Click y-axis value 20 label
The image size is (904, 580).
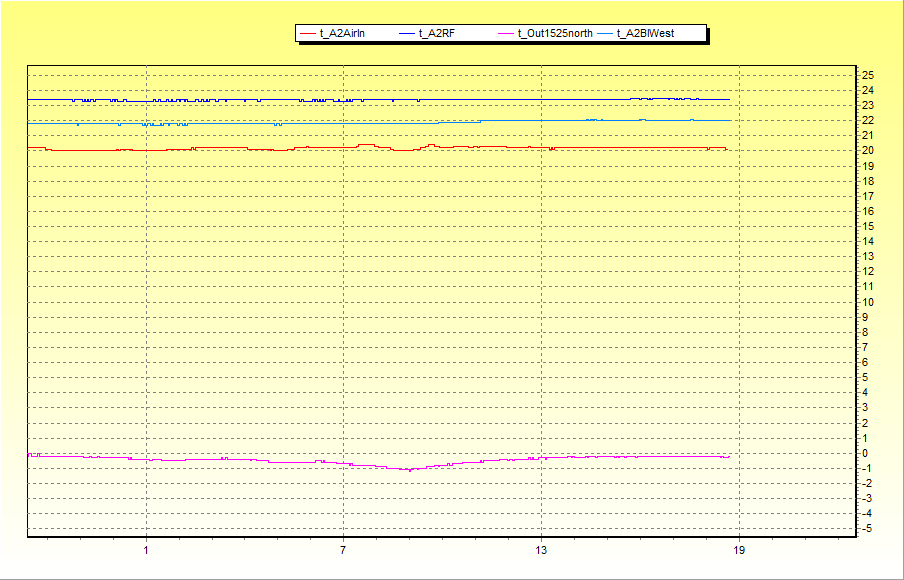click(867, 151)
